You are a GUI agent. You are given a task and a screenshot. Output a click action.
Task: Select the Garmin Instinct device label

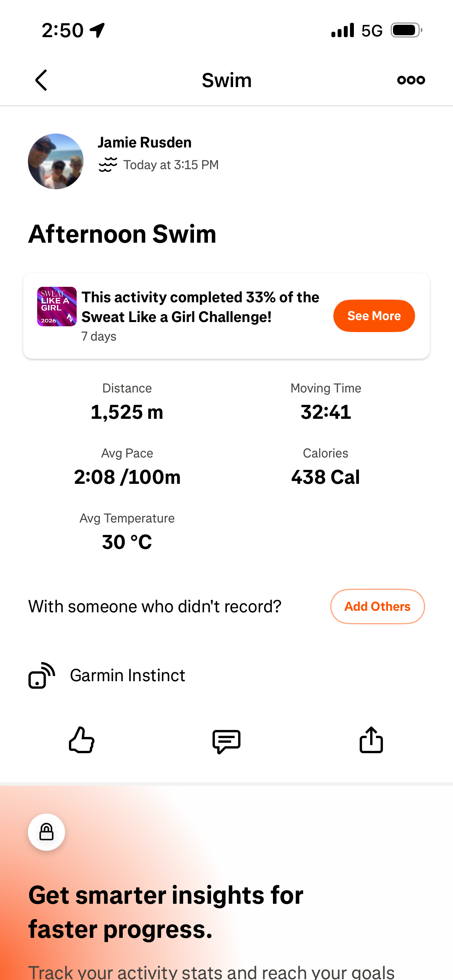127,675
